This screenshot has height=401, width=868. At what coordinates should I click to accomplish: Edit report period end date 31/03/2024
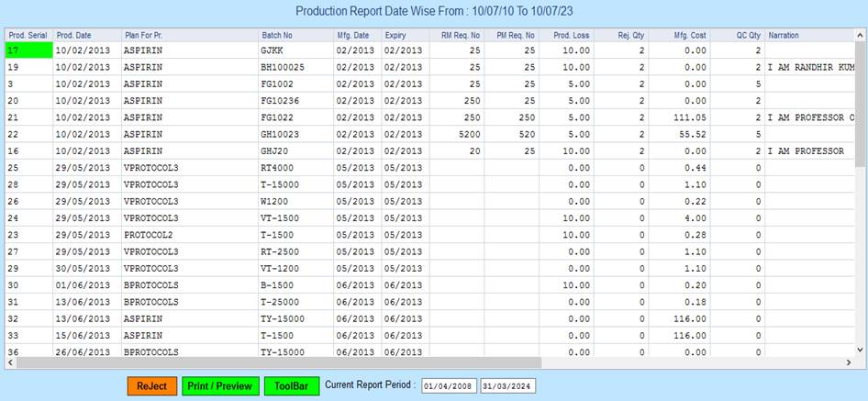coord(506,386)
